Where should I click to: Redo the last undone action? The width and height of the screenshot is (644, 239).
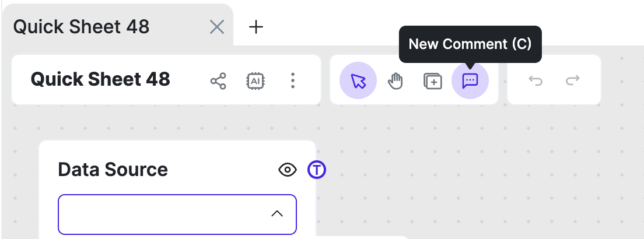pos(573,80)
